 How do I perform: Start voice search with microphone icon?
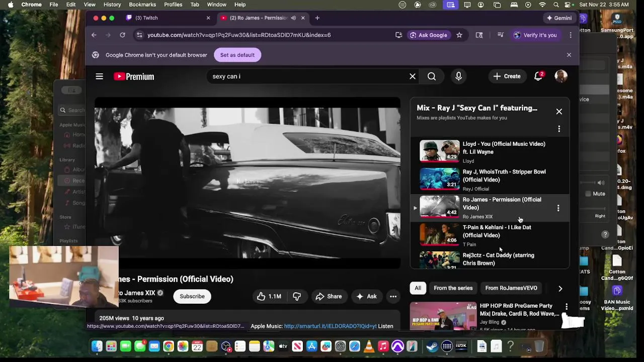tap(458, 76)
